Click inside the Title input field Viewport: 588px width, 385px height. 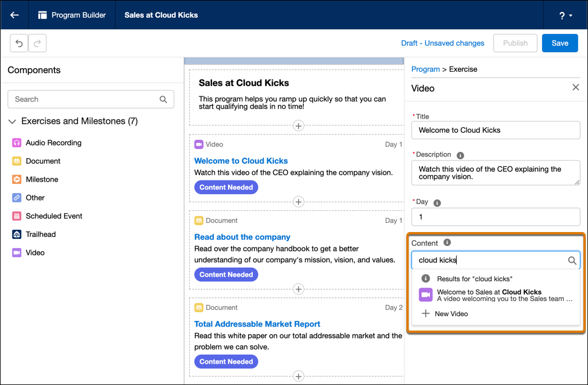(495, 130)
